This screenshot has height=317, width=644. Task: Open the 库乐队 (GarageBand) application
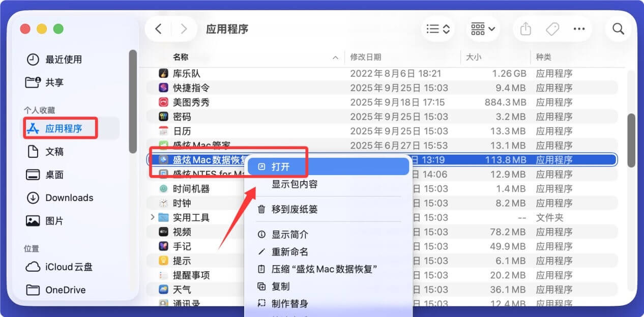[x=164, y=73]
